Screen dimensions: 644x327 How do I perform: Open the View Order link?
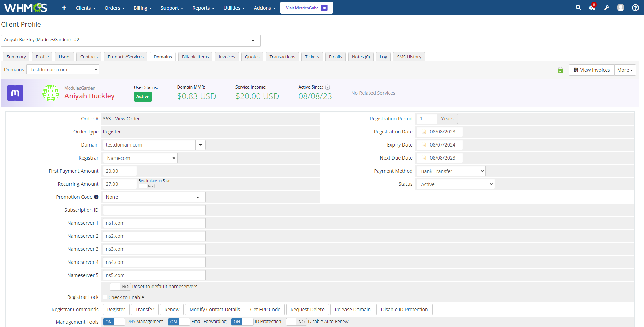click(x=127, y=119)
